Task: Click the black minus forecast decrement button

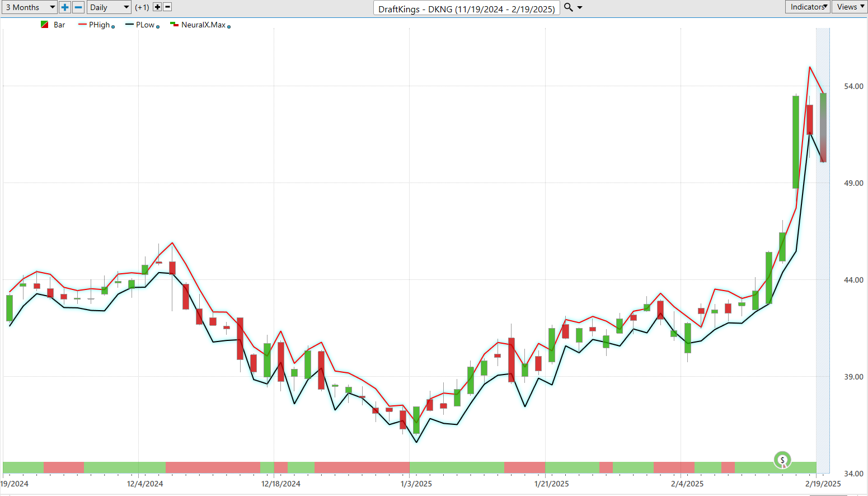Action: 167,7
